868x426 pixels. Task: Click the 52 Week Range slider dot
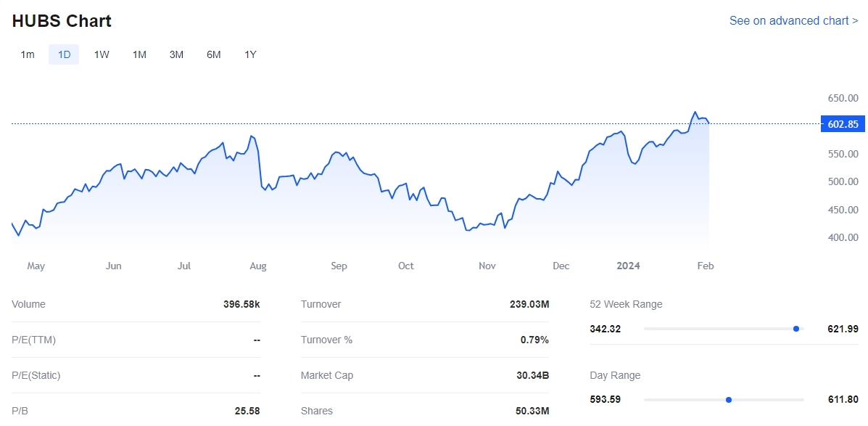(796, 329)
